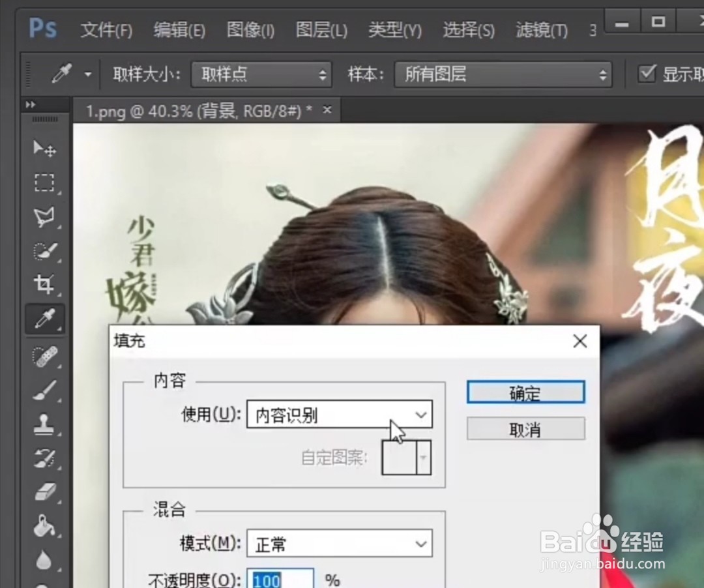Select the Paint Bucket tool
This screenshot has height=588, width=704.
point(44,525)
